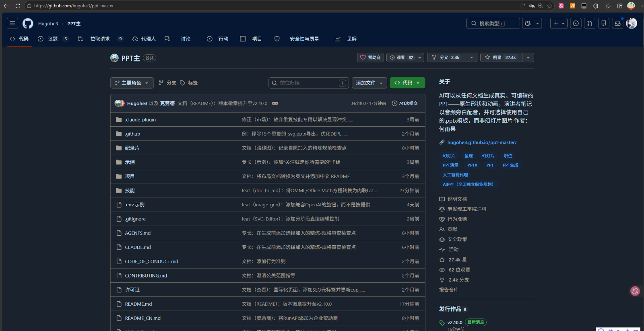The image size is (644, 331).
Task: Open the create-new plus dropdown in header
Action: point(559,23)
